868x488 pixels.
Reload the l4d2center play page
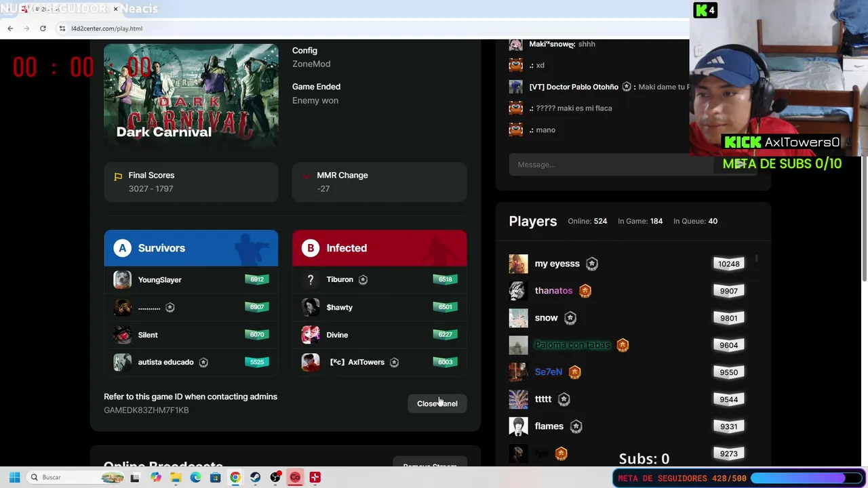tap(43, 28)
